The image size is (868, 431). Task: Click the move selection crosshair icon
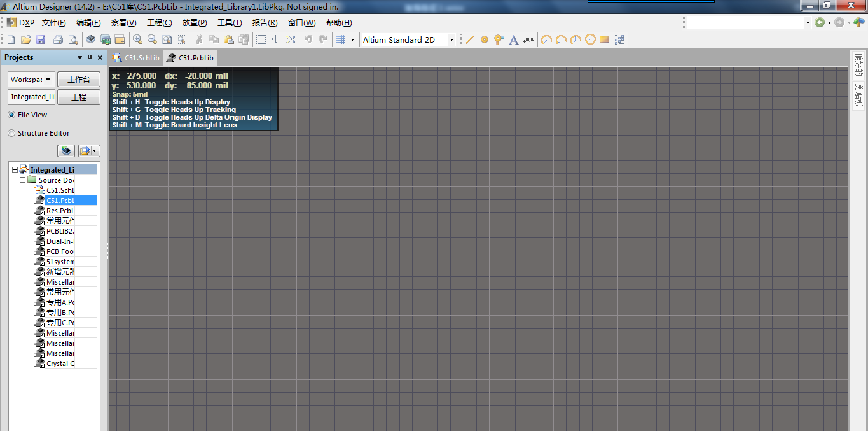coord(275,39)
